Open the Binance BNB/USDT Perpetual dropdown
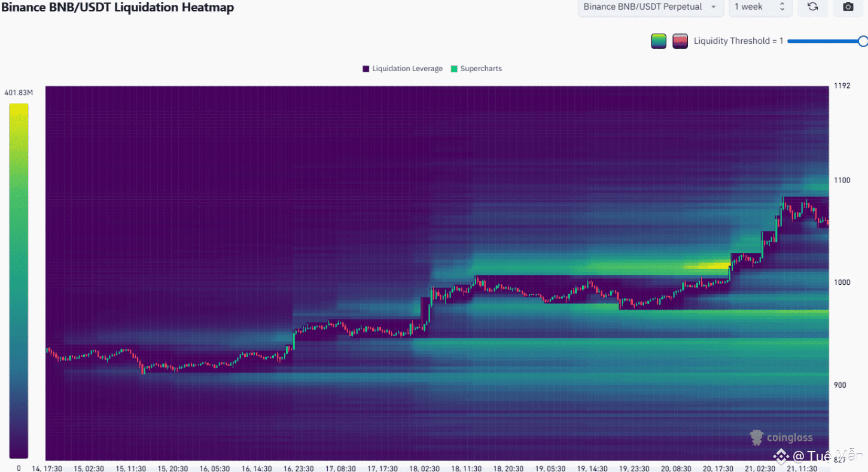 [x=650, y=7]
